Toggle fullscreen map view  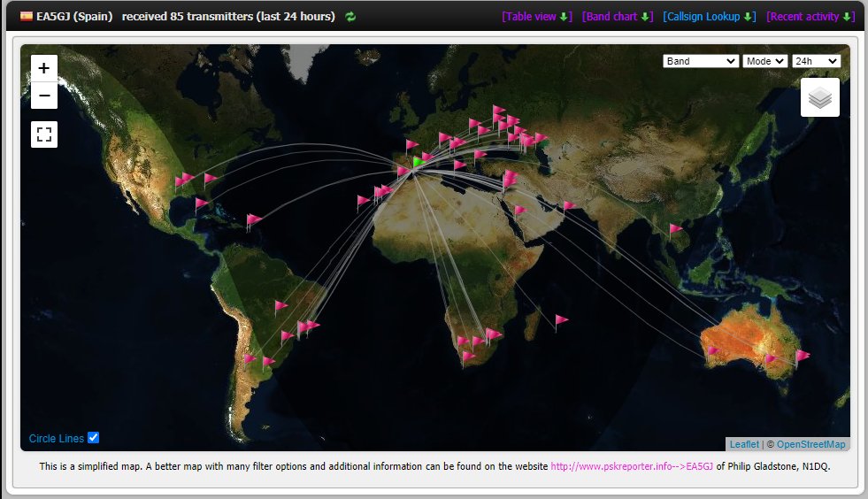tap(44, 134)
